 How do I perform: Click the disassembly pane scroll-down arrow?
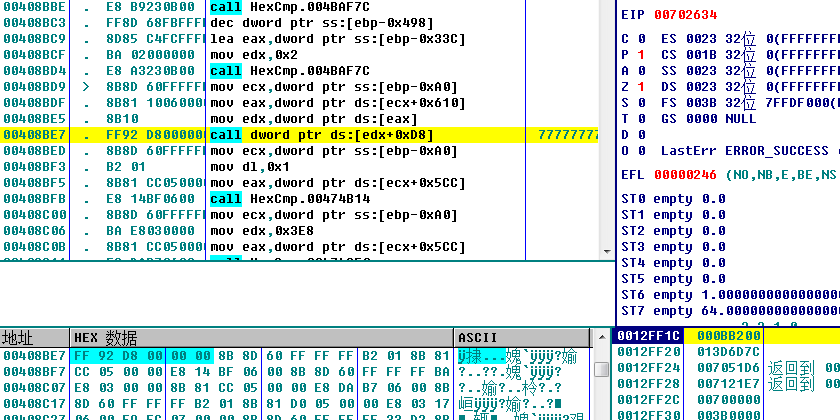click(606, 251)
